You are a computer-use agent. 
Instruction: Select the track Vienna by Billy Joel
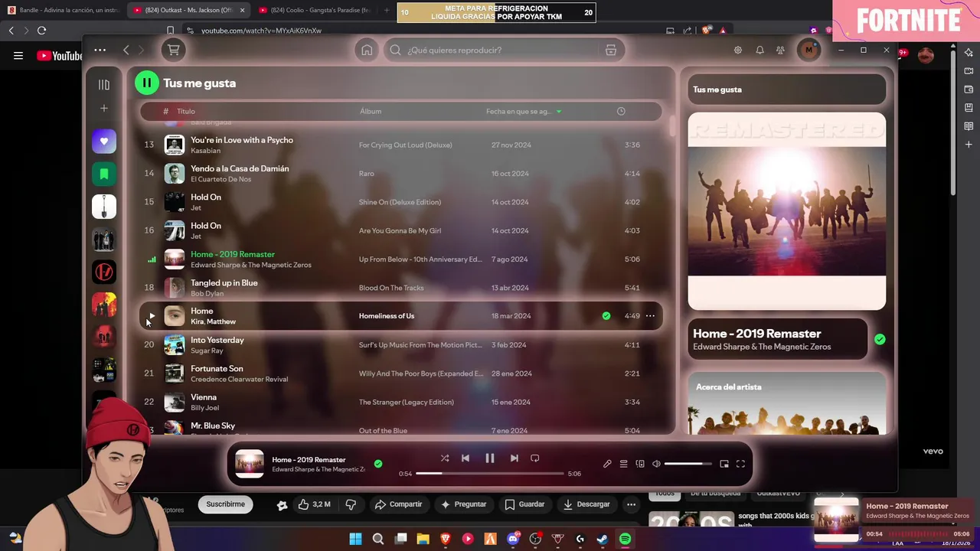click(204, 397)
